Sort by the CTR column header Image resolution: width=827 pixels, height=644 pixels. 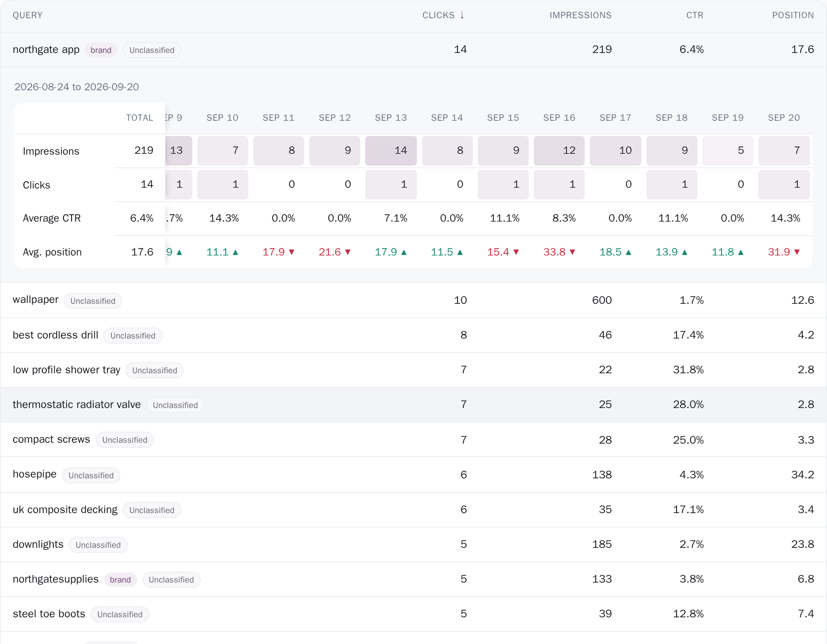(695, 15)
